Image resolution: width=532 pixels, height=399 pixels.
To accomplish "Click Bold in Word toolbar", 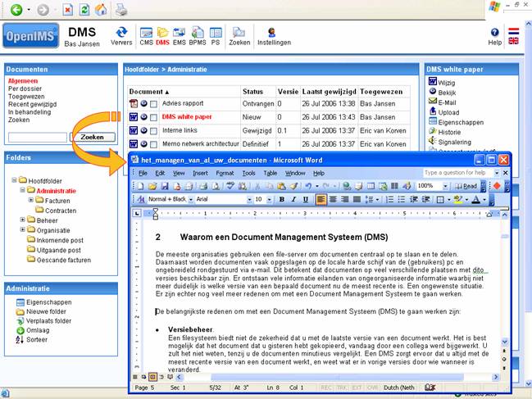I will coord(282,199).
